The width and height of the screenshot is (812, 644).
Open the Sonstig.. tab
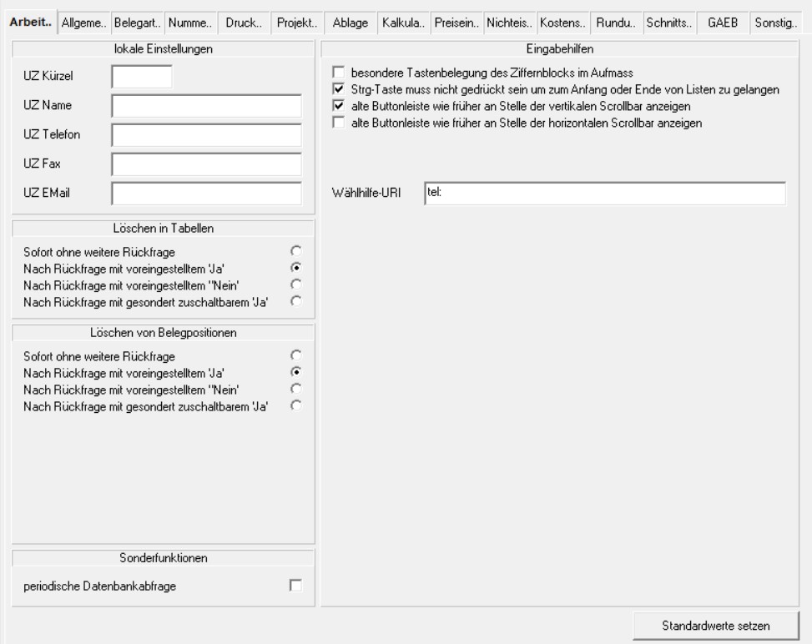click(x=776, y=23)
